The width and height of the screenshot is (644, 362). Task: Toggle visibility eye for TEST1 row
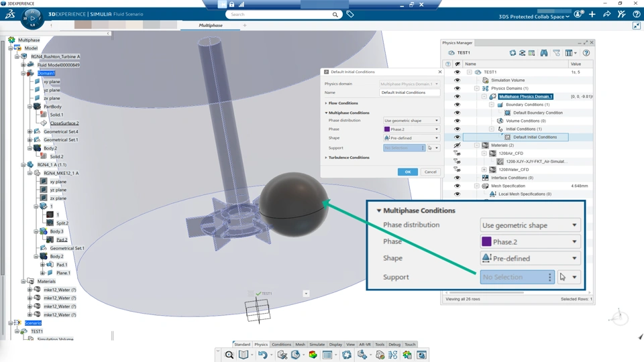[x=457, y=72]
